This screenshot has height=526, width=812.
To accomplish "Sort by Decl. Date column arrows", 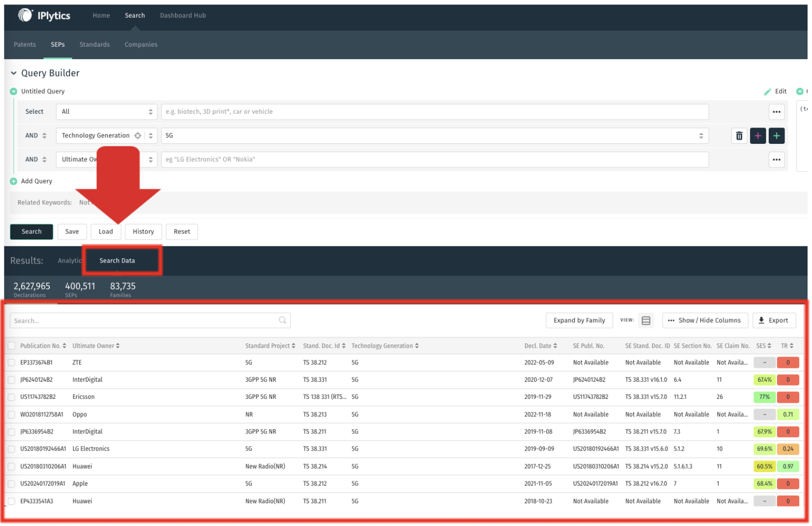I will pyautogui.click(x=555, y=346).
